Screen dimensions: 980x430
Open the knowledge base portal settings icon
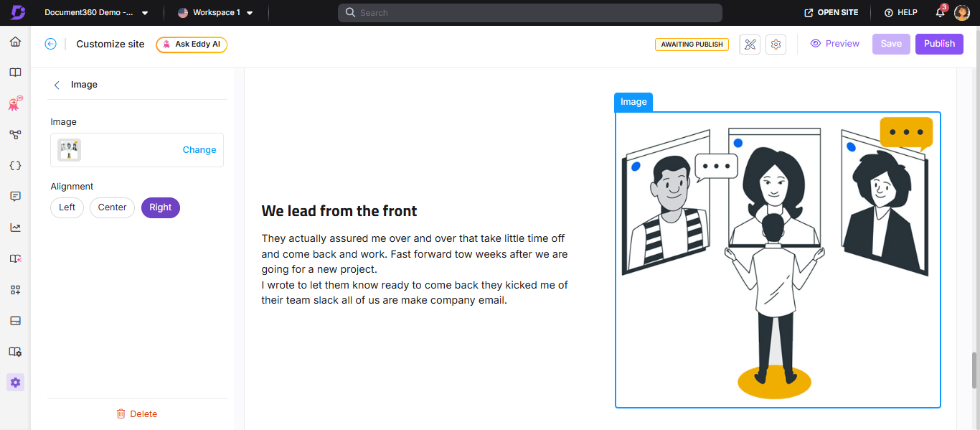(15, 352)
